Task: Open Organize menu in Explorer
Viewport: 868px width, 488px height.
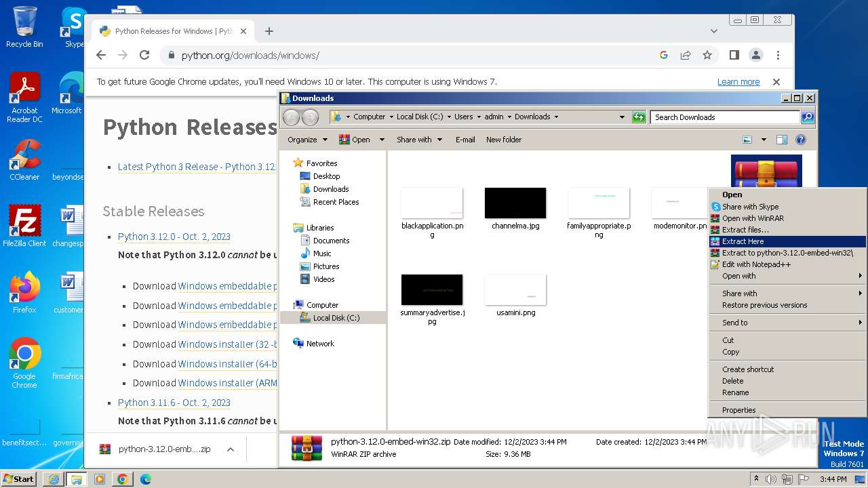Action: click(307, 140)
